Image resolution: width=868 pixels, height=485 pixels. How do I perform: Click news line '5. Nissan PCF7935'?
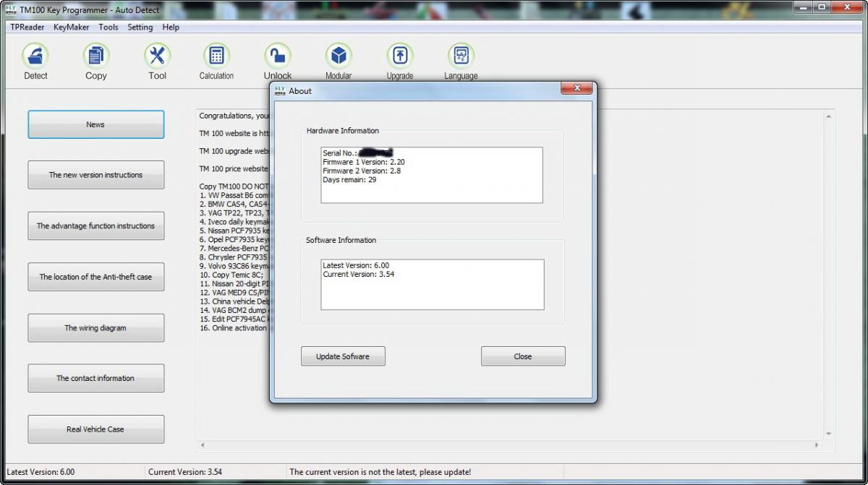click(234, 231)
